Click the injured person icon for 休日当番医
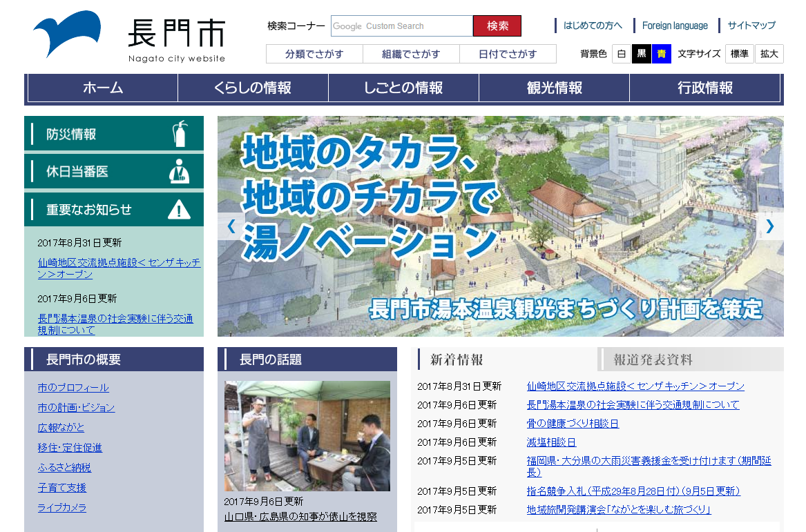 tap(180, 171)
